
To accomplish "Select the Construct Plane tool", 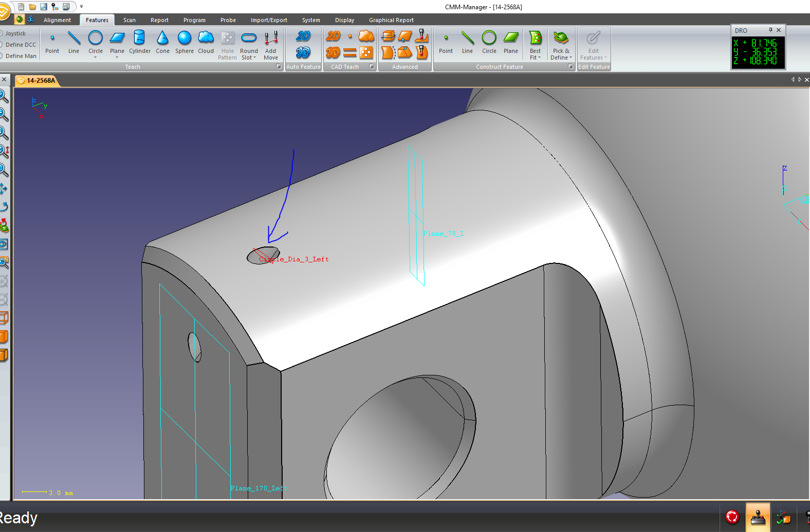I will (511, 42).
